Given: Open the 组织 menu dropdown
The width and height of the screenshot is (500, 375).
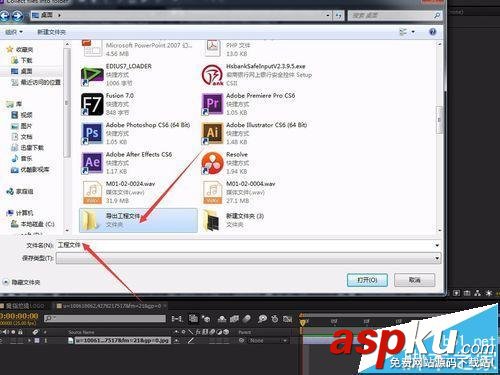Looking at the screenshot, I should pos(14,32).
